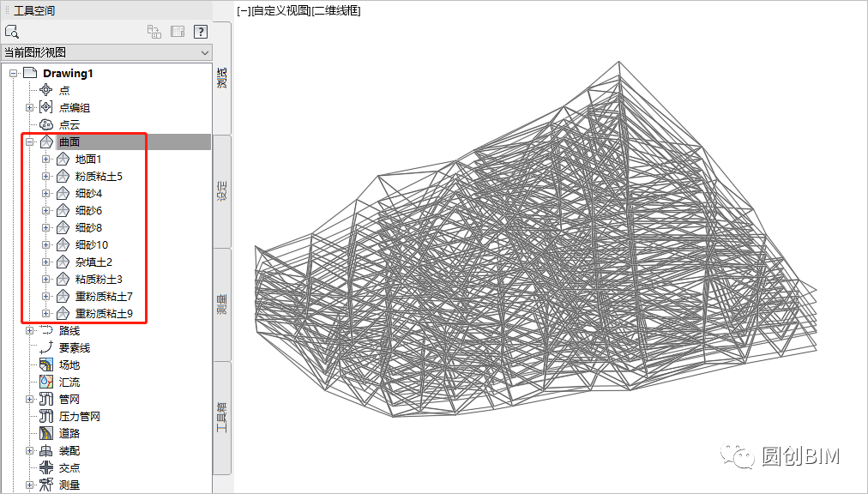Click the 汇流 catchments icon
The width and height of the screenshot is (868, 494).
click(46, 383)
